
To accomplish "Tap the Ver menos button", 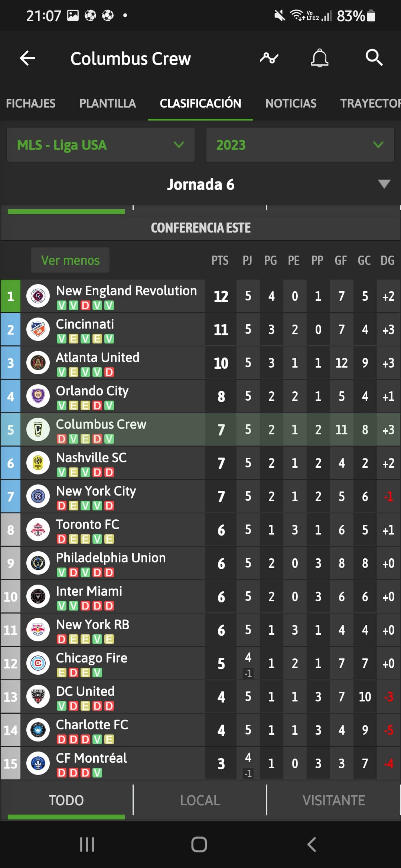I will (70, 260).
